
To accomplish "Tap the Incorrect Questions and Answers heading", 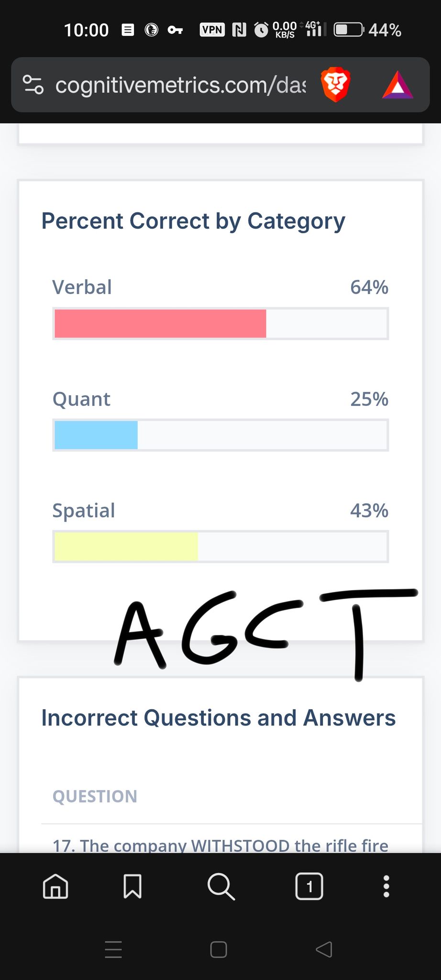I will click(x=219, y=718).
